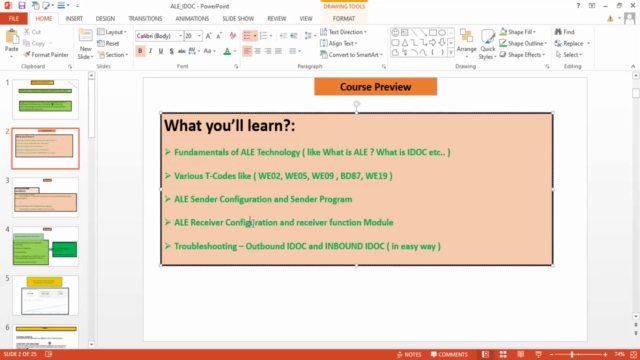Toggle the Notes pane
Image resolution: width=640 pixels, height=360 pixels.
tap(409, 354)
